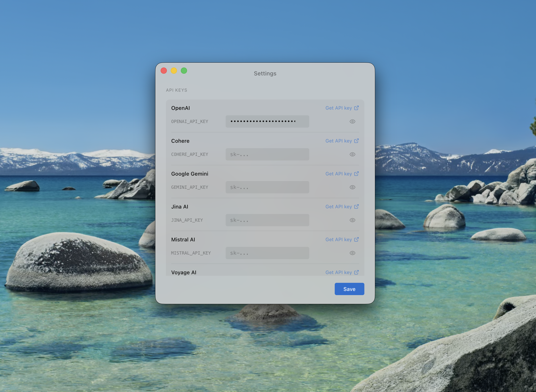Toggle visibility of the Cohere API key
536x392 pixels.
point(352,155)
